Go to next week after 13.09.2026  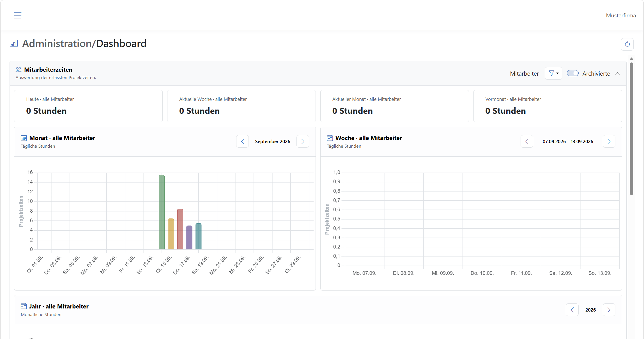(609, 141)
